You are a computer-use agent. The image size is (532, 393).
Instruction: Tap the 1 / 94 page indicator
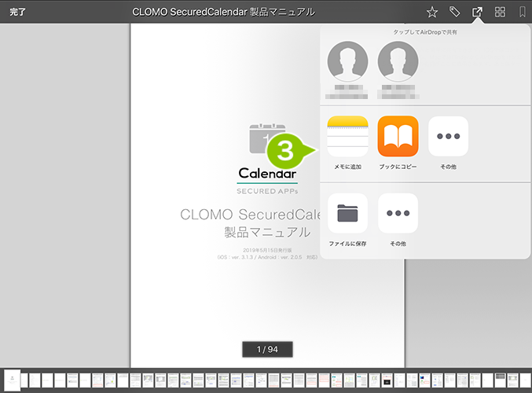[x=267, y=349]
